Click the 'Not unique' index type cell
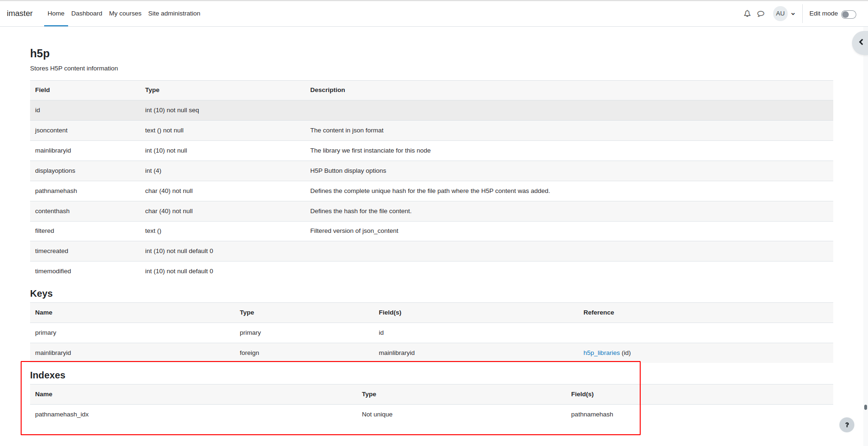 pos(377,415)
